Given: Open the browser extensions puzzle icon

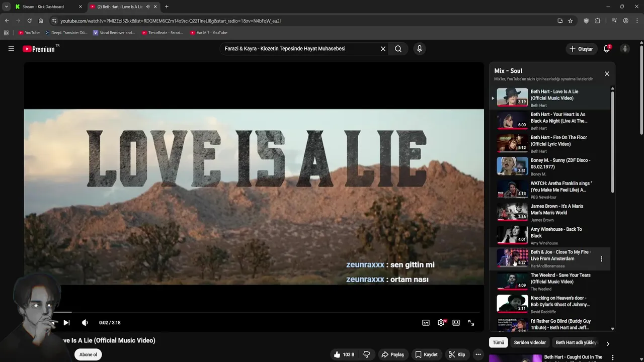Looking at the screenshot, I should pos(598,21).
